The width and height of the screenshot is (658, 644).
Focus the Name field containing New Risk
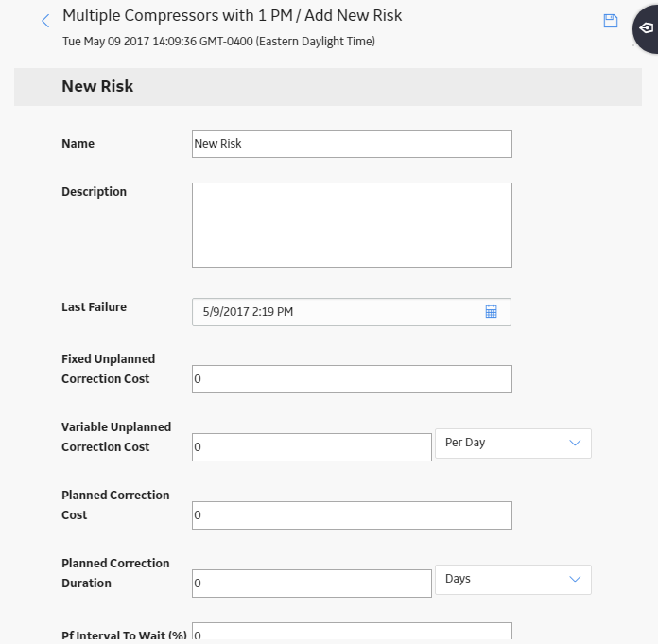click(352, 144)
